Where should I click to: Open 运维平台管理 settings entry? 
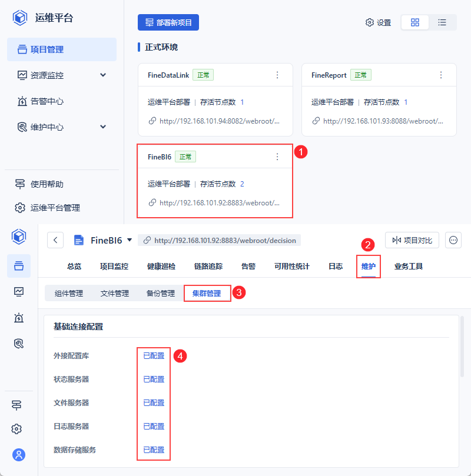(48, 208)
